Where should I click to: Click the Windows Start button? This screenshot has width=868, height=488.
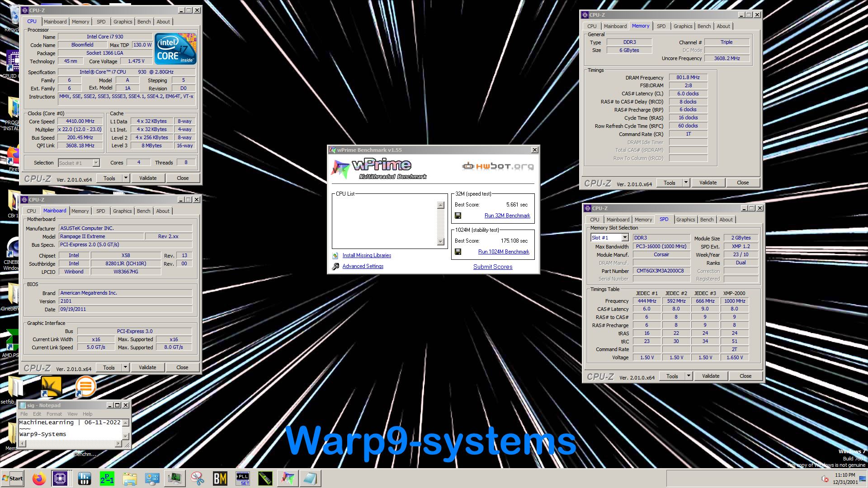[x=13, y=479]
